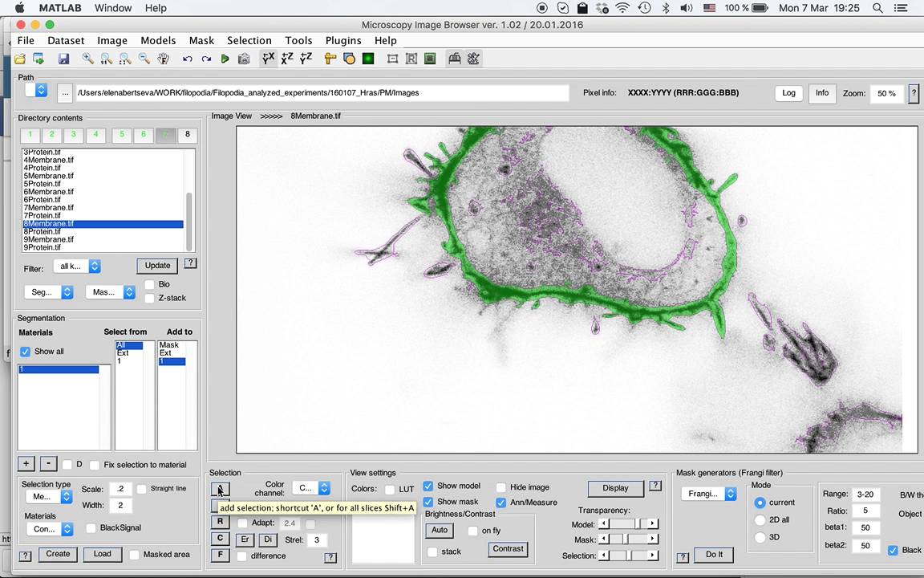
Task: Click the open folder toolbar icon
Action: 20,59
